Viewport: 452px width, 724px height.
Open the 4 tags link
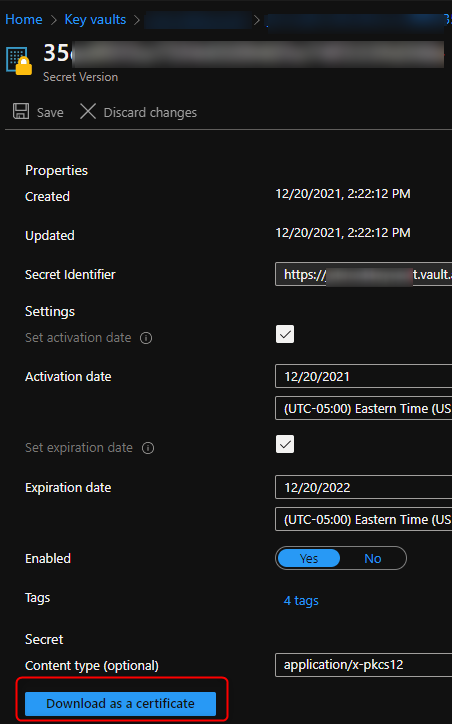pos(301,600)
